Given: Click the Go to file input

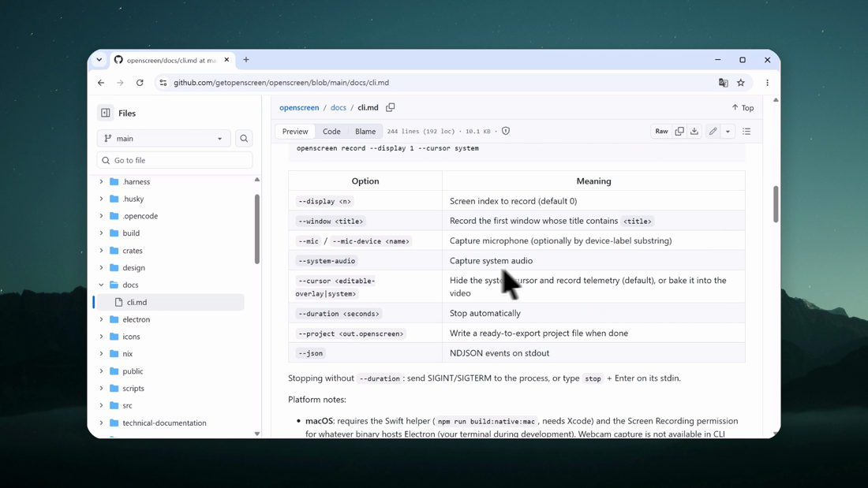Looking at the screenshot, I should pos(174,160).
